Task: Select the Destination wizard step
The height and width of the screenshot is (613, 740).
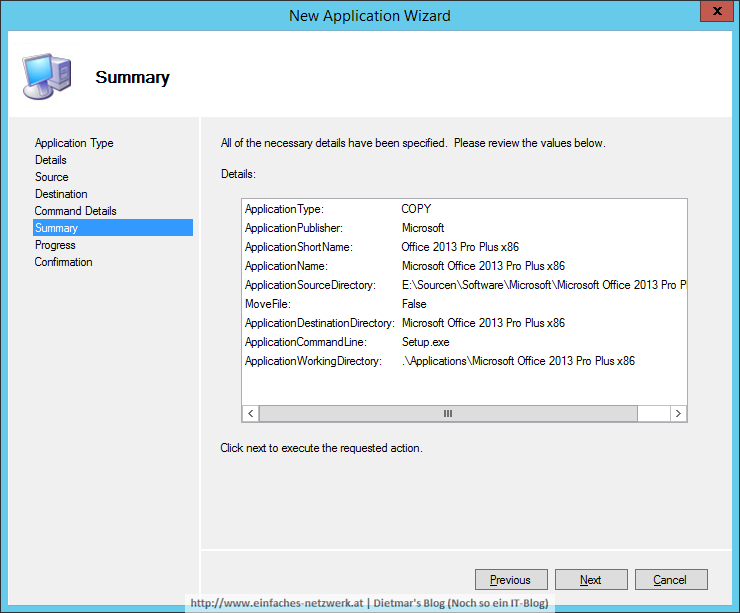Action: 61,194
